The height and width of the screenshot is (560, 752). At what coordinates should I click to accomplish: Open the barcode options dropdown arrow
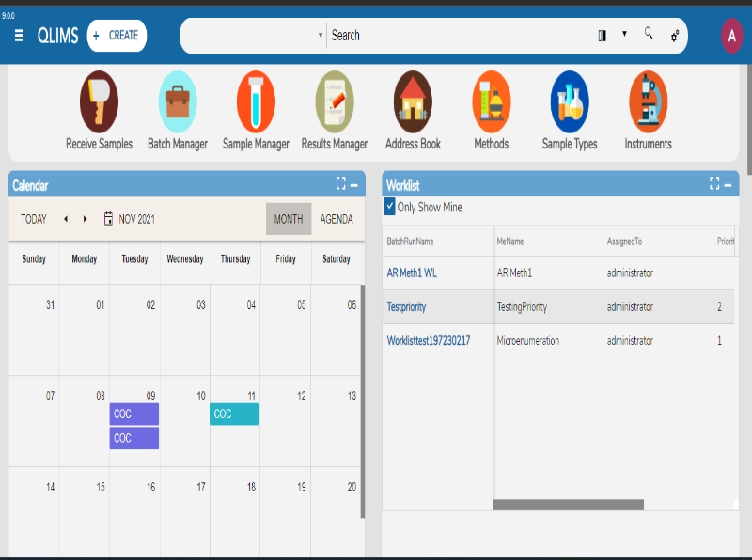click(624, 35)
